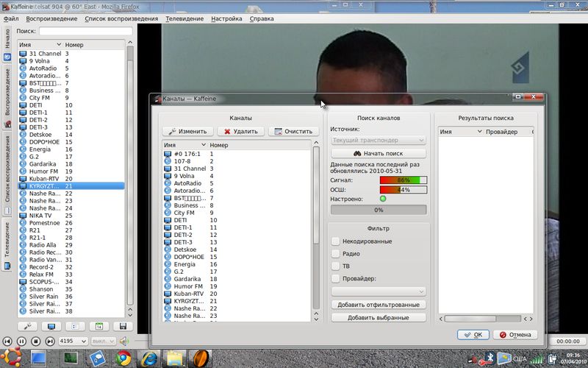Skip to next track button

(x=50, y=342)
